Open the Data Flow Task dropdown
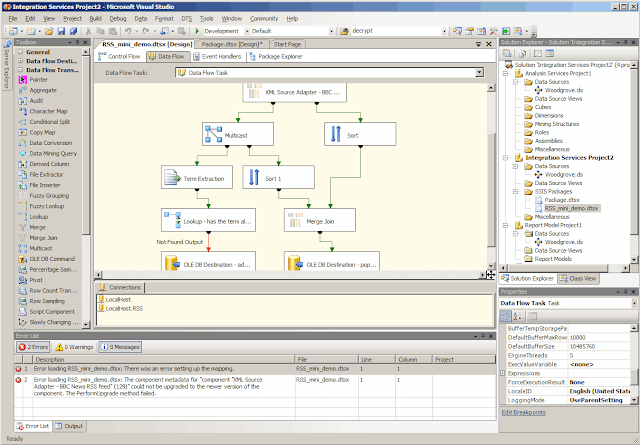640x445 pixels. [480, 73]
